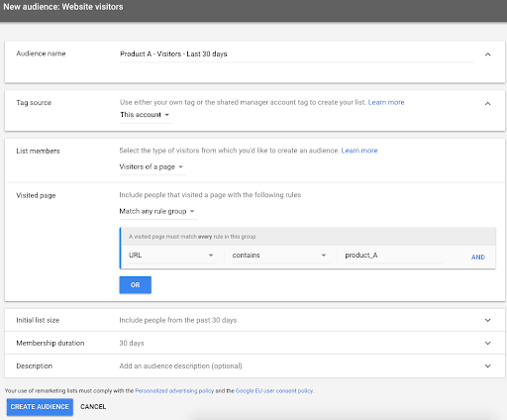The image size is (507, 420).
Task: Click the Audience name text field
Action: click(297, 54)
